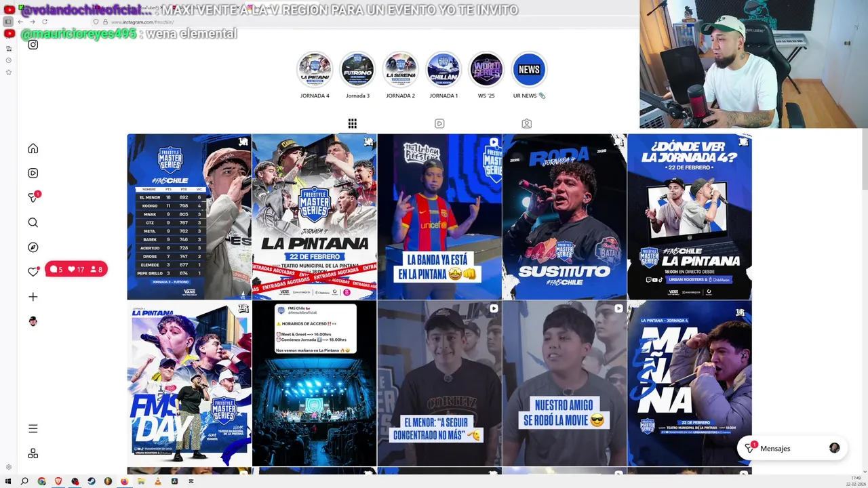Open the Horarios de acceso post
The width and height of the screenshot is (868, 488).
tap(315, 384)
